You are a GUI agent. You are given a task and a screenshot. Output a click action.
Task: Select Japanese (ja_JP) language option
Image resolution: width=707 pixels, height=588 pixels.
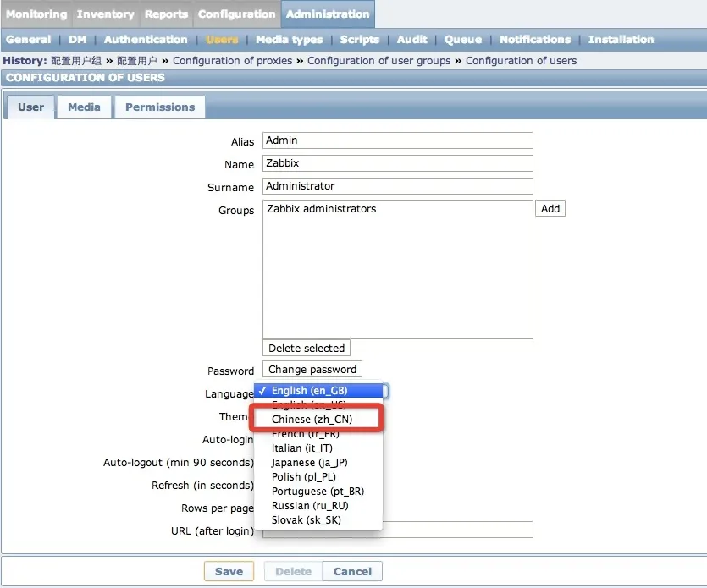point(318,462)
